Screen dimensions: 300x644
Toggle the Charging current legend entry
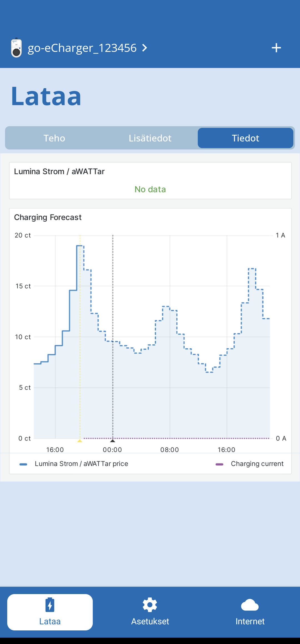257,464
